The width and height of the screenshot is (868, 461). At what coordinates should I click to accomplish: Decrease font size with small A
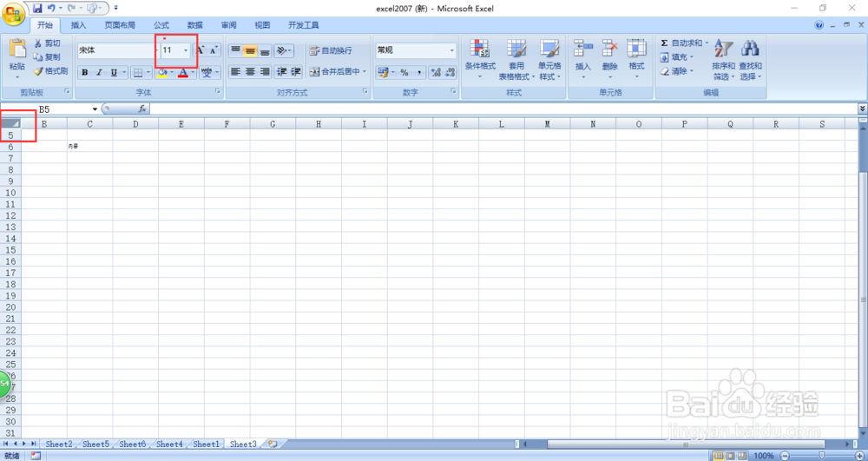tap(214, 50)
